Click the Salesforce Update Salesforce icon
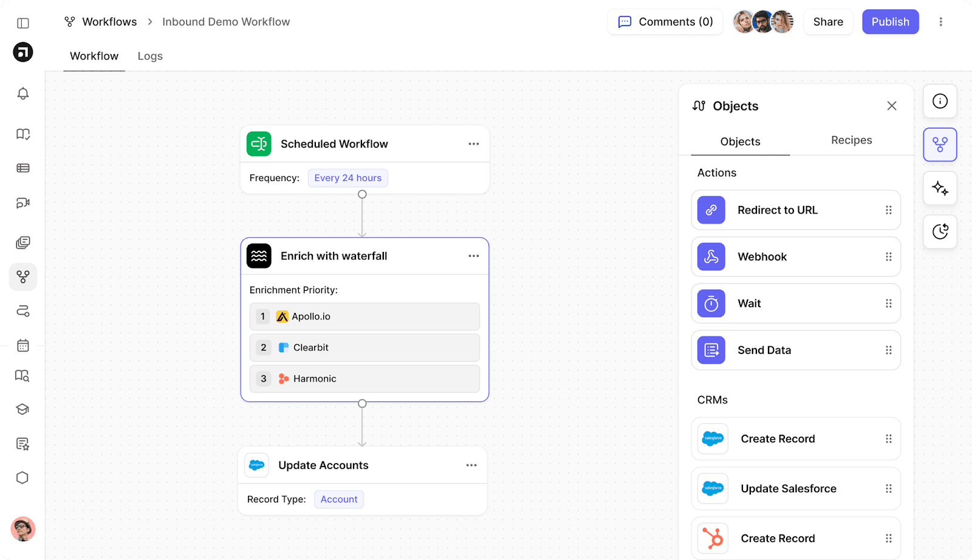The image size is (972, 560). coord(713,488)
